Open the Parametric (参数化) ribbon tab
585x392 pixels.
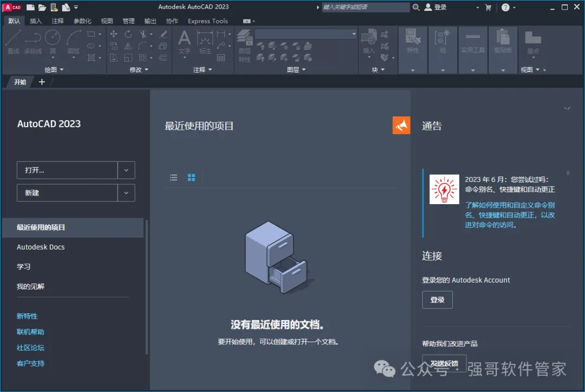(82, 21)
